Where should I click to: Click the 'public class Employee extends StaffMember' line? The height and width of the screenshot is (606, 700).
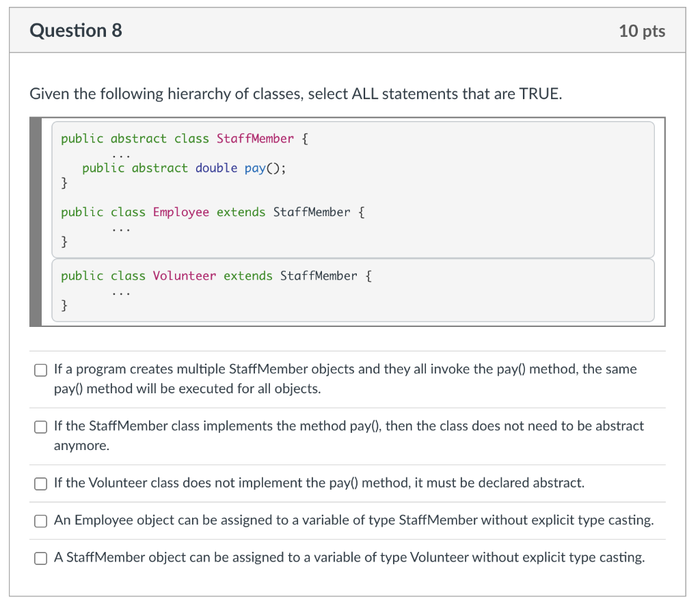pyautogui.click(x=213, y=212)
